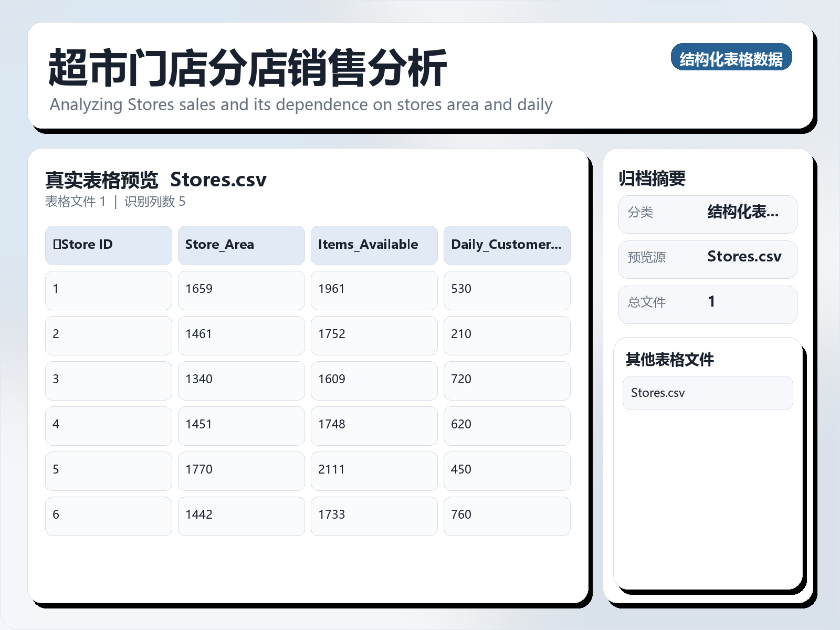
Task: Expand the truncated 结构化表 category value
Action: click(x=743, y=213)
